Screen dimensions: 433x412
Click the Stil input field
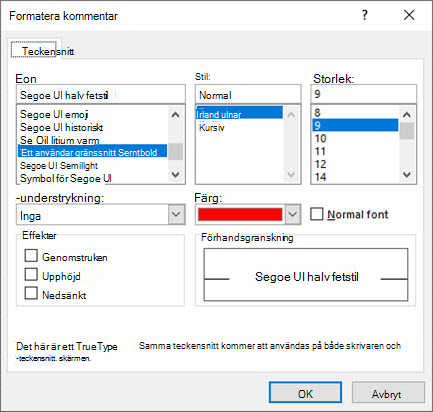point(248,95)
